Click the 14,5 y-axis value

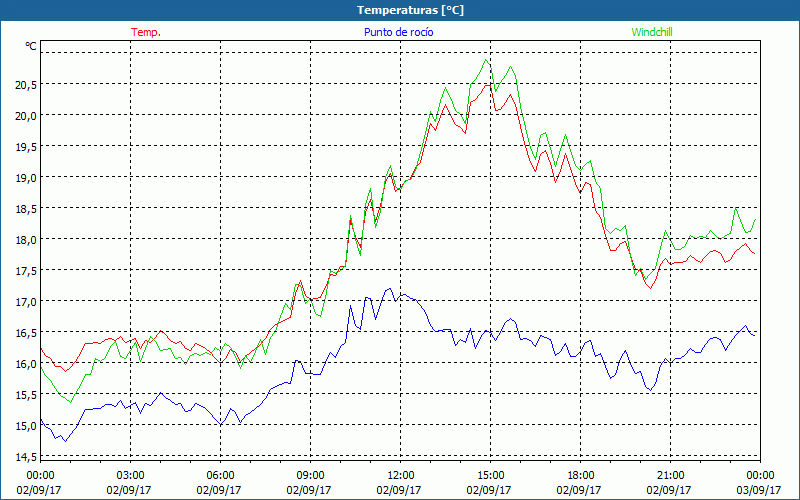pos(26,457)
